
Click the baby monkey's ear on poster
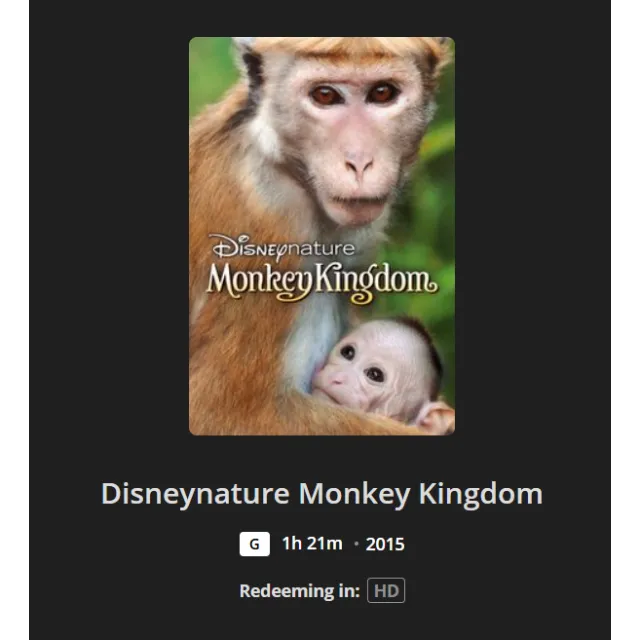pos(436,417)
